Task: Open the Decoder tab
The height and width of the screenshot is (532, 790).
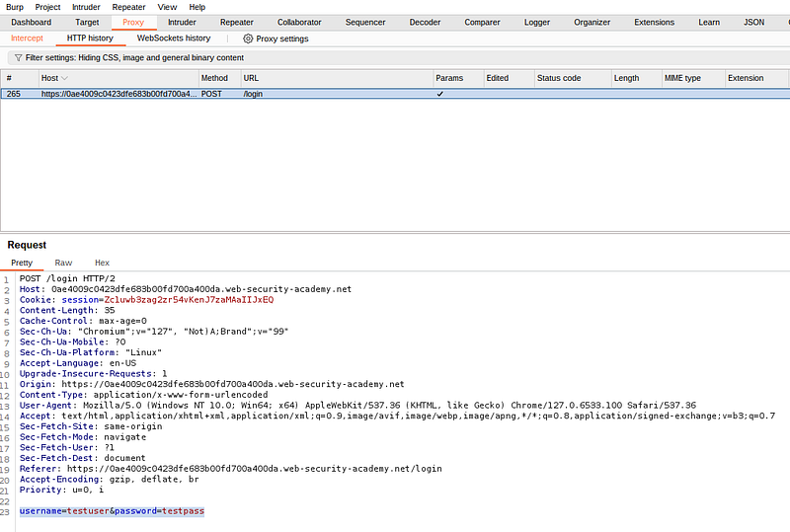Action: pos(425,22)
